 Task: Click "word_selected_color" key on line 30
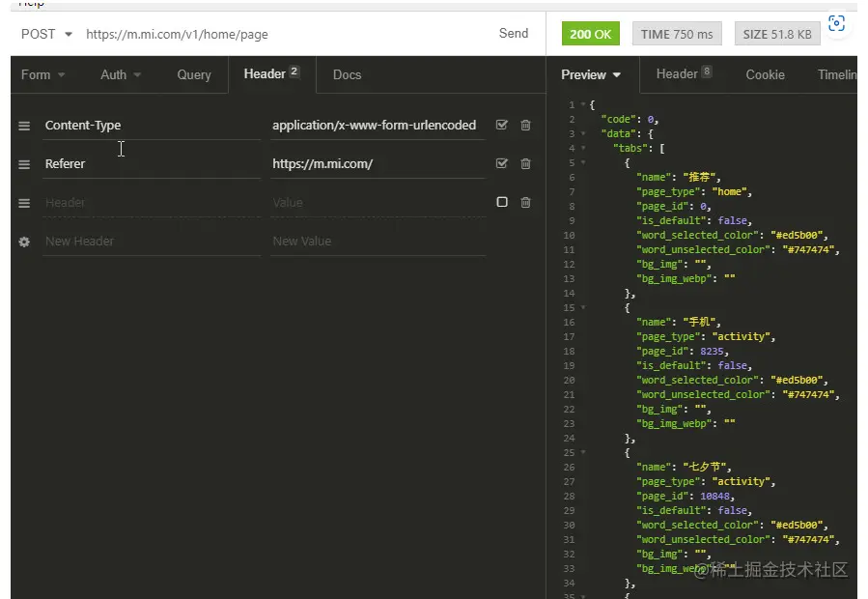point(697,526)
